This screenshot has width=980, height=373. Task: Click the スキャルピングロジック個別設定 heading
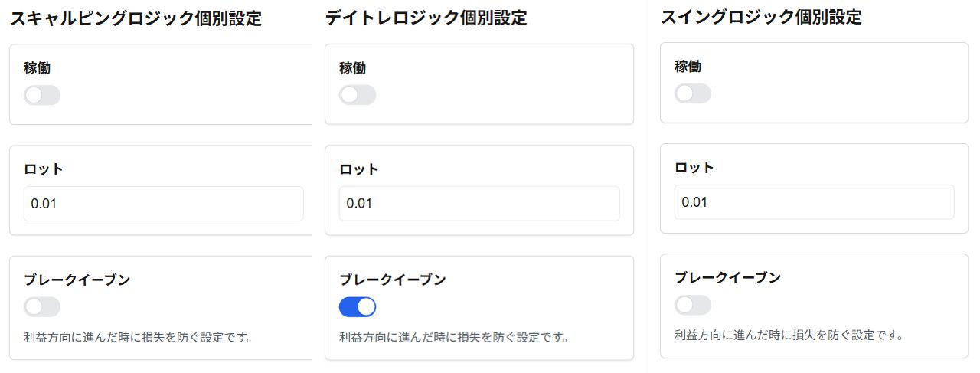point(136,18)
